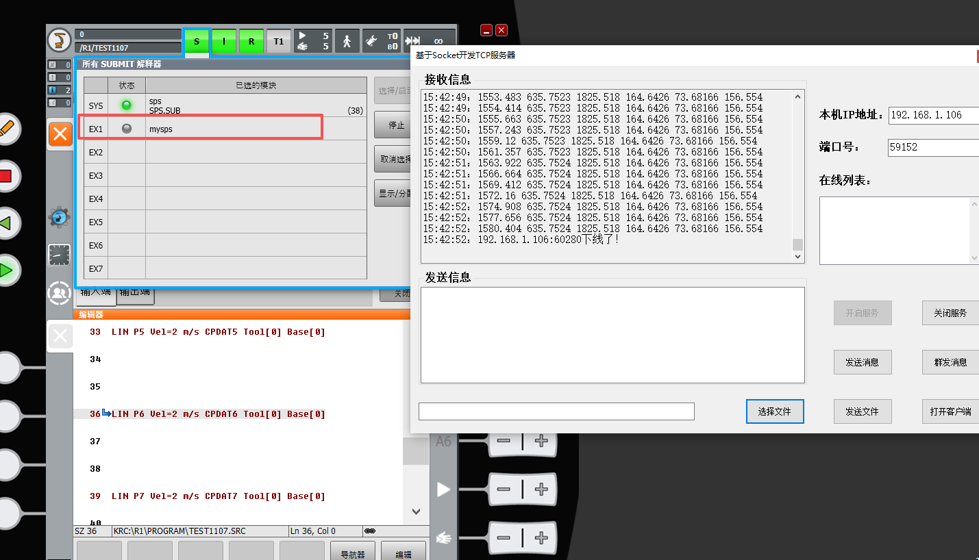
Task: Open the program override speed indicator
Action: [x=313, y=42]
